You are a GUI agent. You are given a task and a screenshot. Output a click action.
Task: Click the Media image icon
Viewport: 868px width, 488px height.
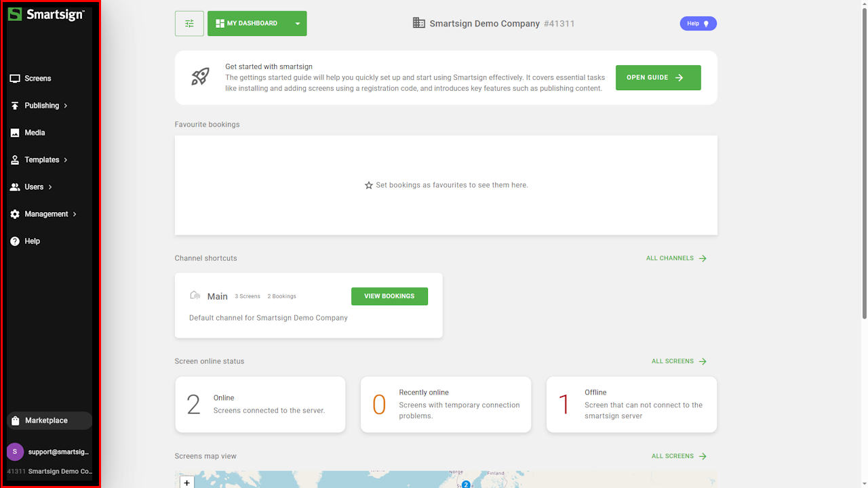point(15,133)
